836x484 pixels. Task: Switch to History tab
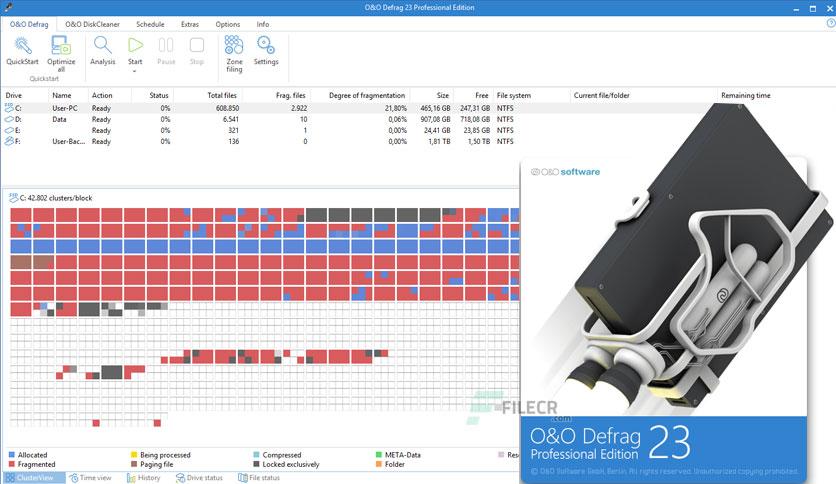[143, 478]
